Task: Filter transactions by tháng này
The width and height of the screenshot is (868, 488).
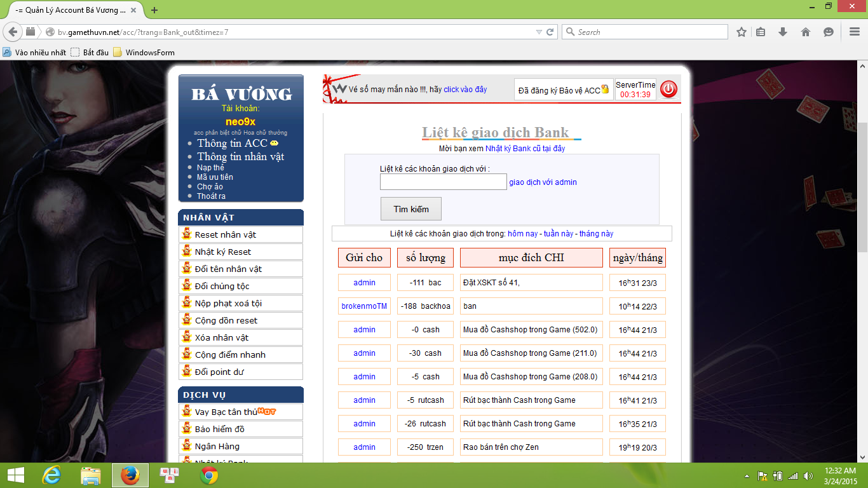Action: click(x=596, y=234)
